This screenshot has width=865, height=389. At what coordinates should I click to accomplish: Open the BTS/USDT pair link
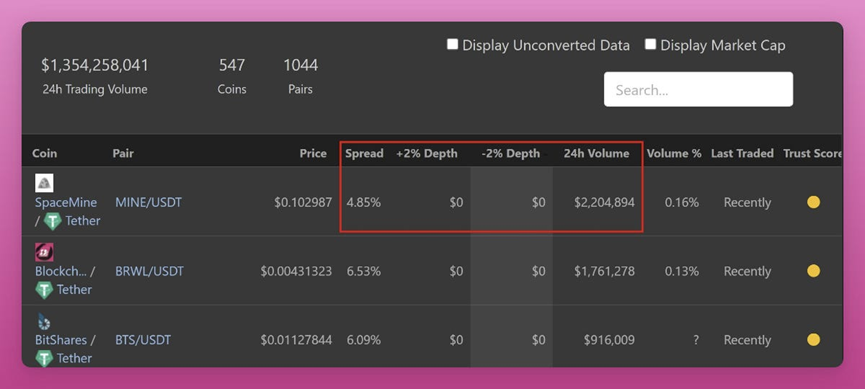tap(143, 340)
